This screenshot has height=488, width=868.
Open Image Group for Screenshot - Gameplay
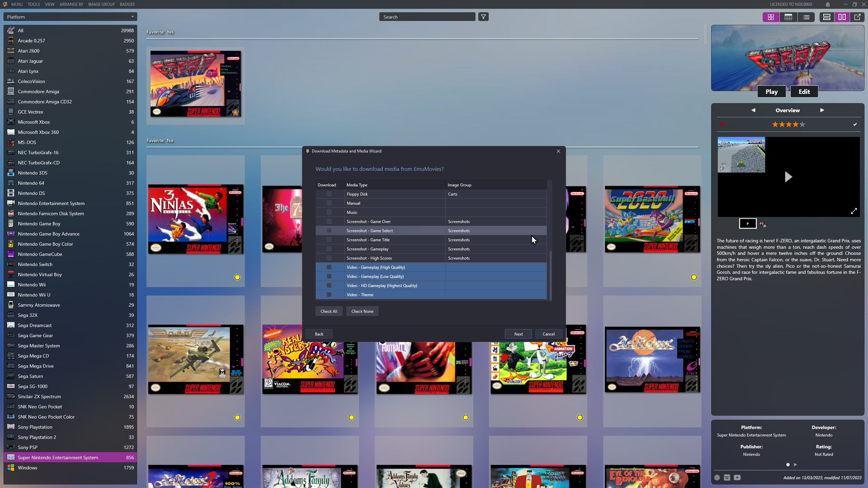496,249
